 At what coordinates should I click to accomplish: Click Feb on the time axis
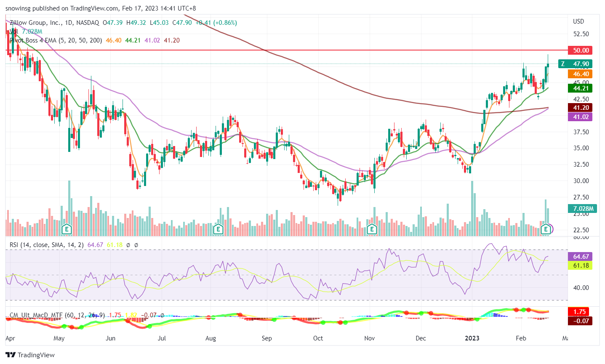pyautogui.click(x=521, y=338)
